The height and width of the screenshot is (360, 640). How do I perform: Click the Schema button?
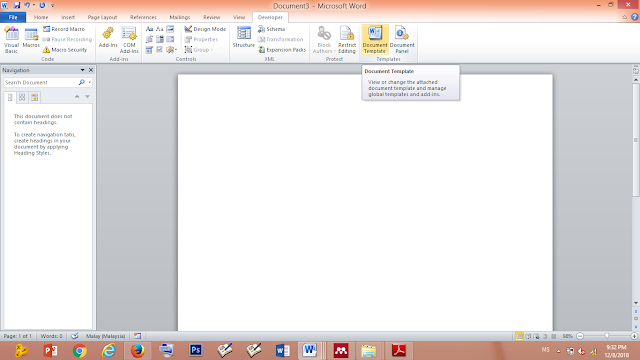tap(271, 29)
